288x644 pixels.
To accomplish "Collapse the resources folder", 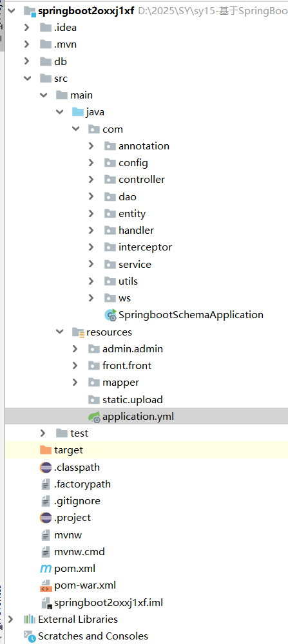I will coord(59,332).
